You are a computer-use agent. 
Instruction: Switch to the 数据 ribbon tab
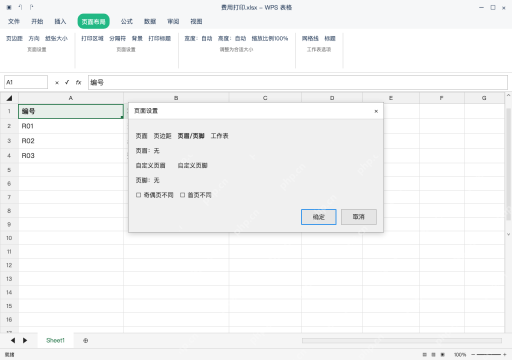point(150,21)
